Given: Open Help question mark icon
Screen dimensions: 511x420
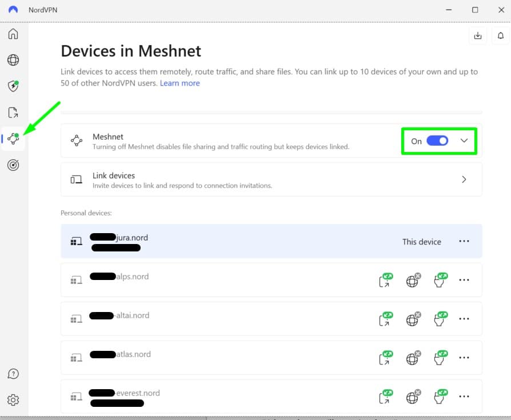Looking at the screenshot, I should [13, 374].
